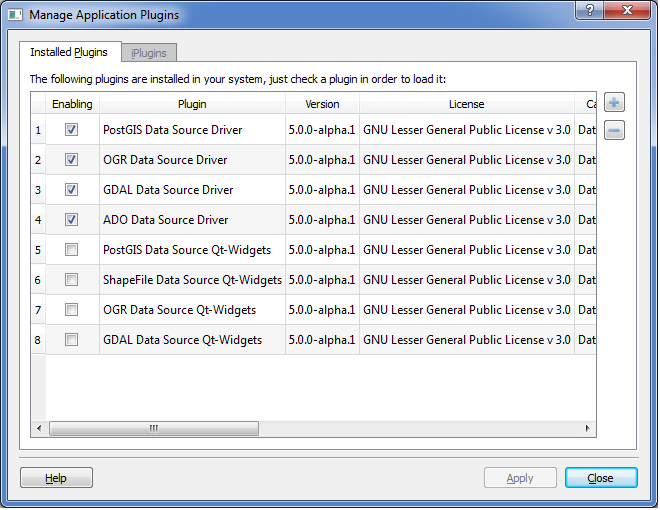Click license cell of OGR Data Source Qt-Widgets

pos(468,310)
